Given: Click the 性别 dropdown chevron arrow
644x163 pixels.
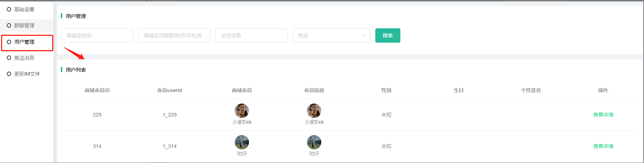Looking at the screenshot, I should (x=364, y=35).
